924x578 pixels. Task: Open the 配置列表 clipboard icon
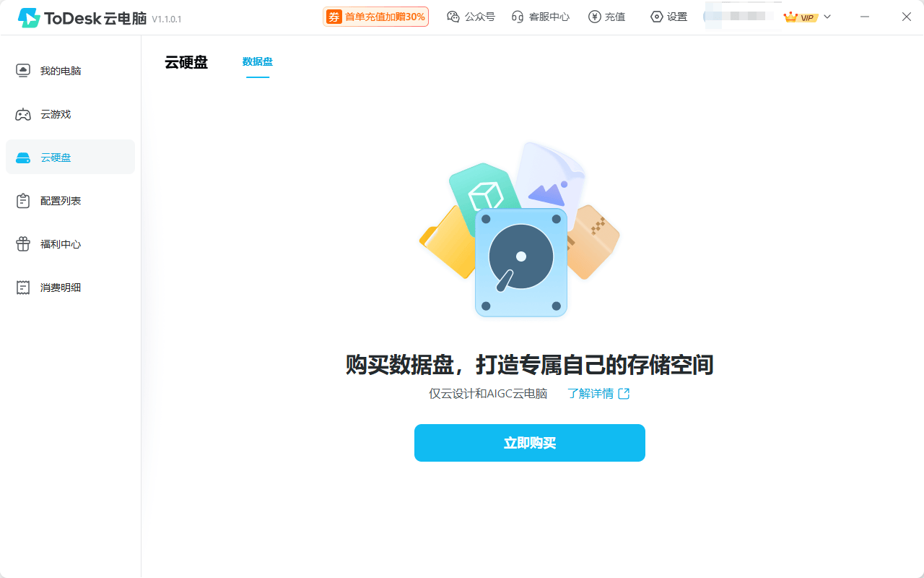tap(23, 201)
